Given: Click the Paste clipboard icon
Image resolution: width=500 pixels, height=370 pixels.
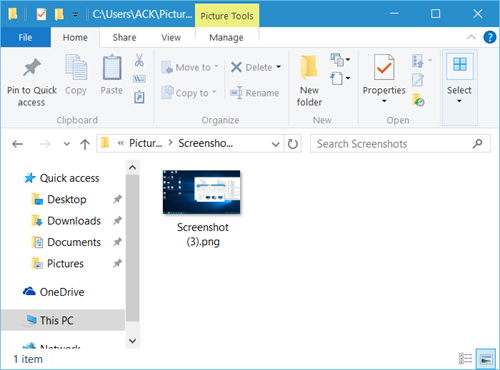Looking at the screenshot, I should coord(112,67).
